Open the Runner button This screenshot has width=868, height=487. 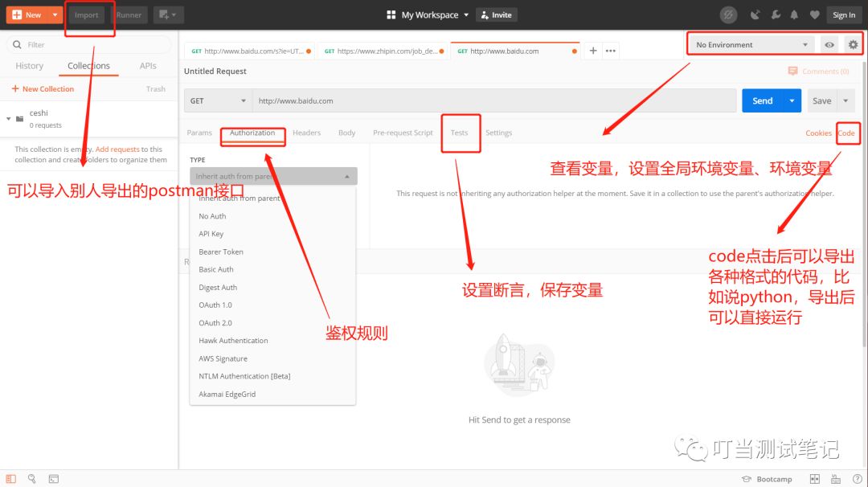point(129,15)
